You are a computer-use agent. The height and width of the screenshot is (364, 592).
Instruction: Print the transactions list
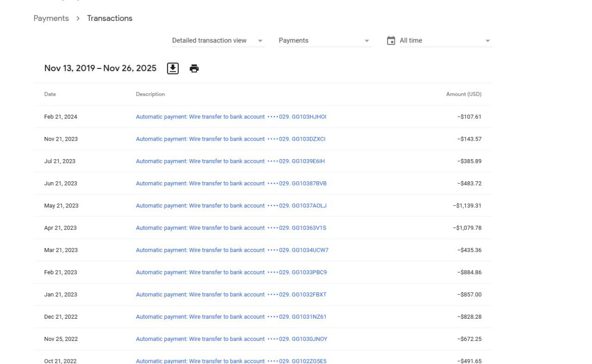pyautogui.click(x=194, y=68)
